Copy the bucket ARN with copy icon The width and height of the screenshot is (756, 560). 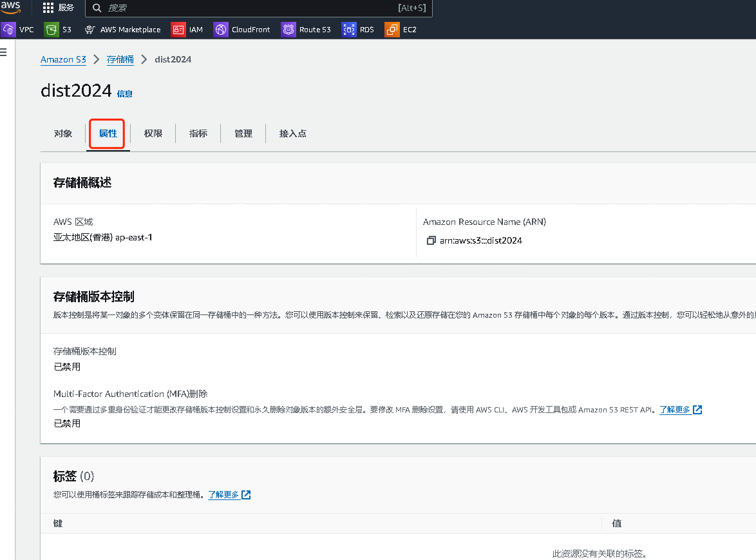pyautogui.click(x=431, y=240)
